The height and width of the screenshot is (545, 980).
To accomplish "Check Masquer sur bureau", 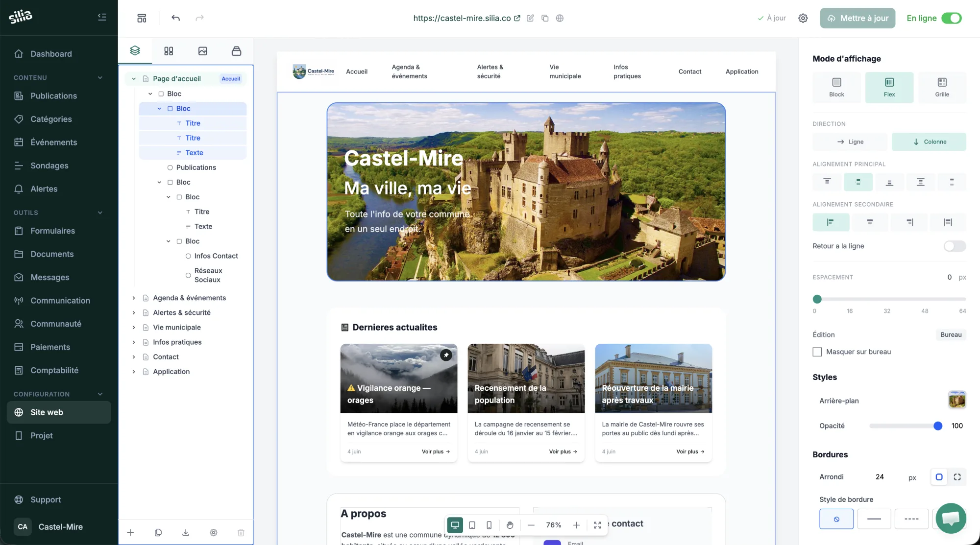I will 817,352.
